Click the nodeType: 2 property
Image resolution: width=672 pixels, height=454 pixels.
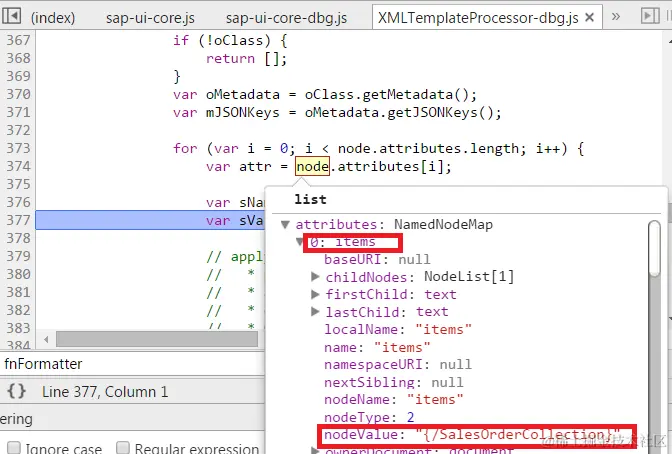tap(369, 417)
